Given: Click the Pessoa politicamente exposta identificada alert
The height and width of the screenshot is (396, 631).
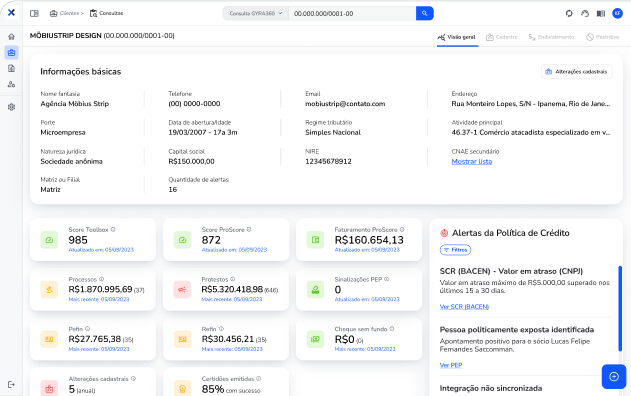Looking at the screenshot, I should [517, 330].
